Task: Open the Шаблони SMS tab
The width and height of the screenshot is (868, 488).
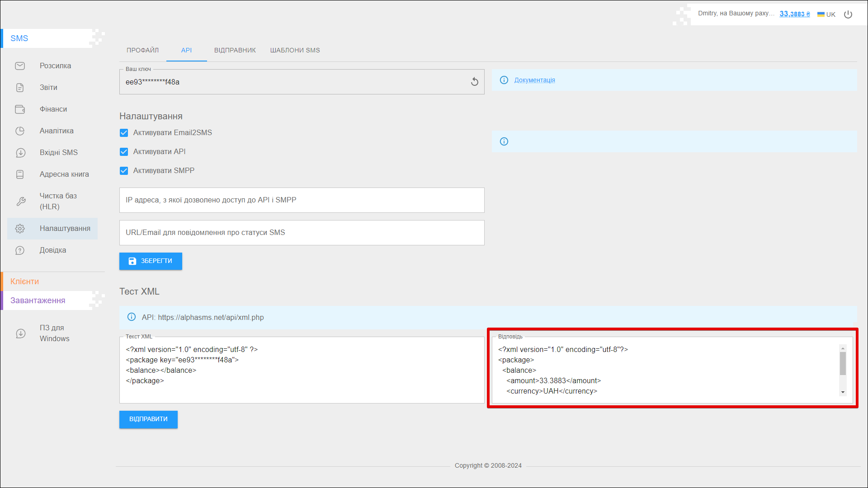Action: (x=295, y=50)
